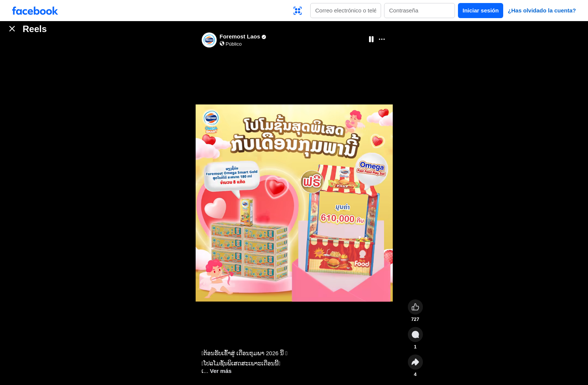This screenshot has width=588, height=385.
Task: Open the three-dot more options menu
Action: (x=382, y=39)
